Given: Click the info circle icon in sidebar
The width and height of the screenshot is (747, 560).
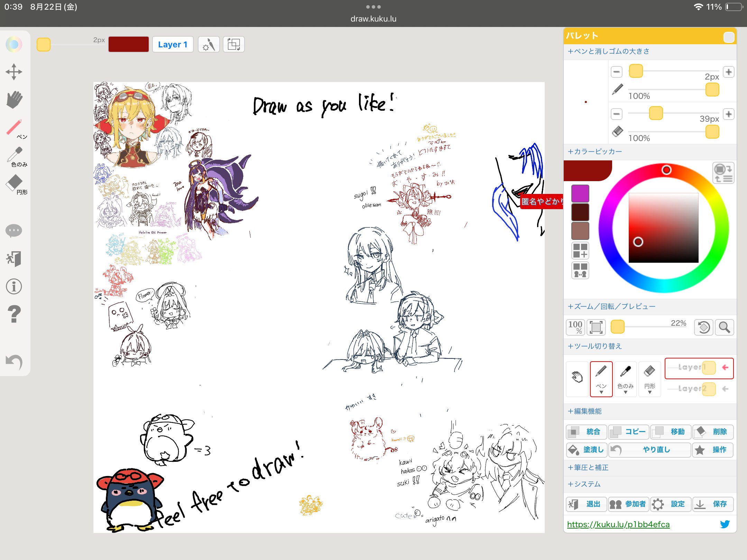Looking at the screenshot, I should pyautogui.click(x=14, y=287).
